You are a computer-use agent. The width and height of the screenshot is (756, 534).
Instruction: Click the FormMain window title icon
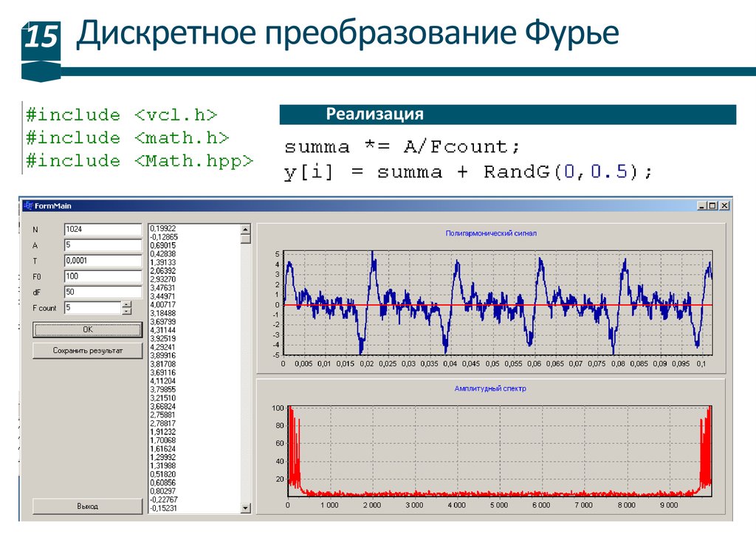click(x=28, y=206)
